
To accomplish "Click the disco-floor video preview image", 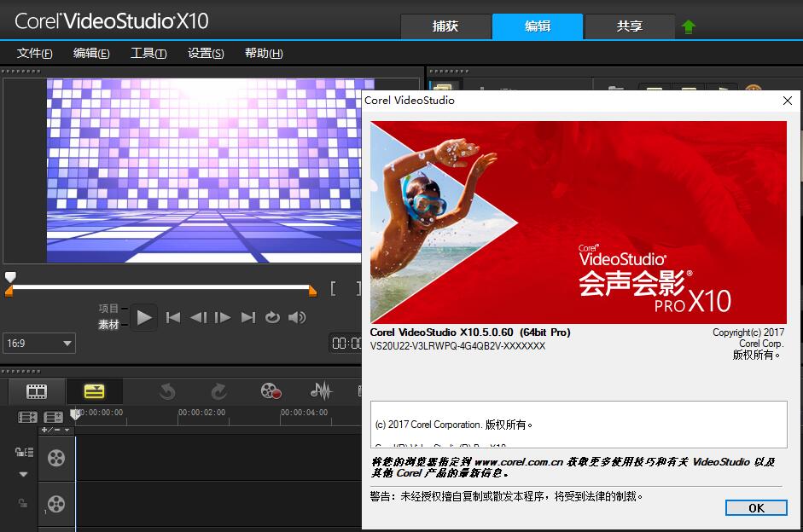I will 204,171.
